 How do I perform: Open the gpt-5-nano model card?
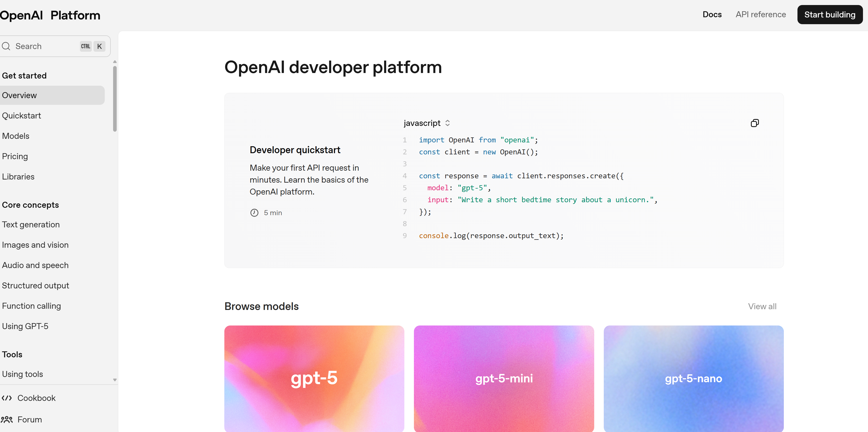coord(693,378)
